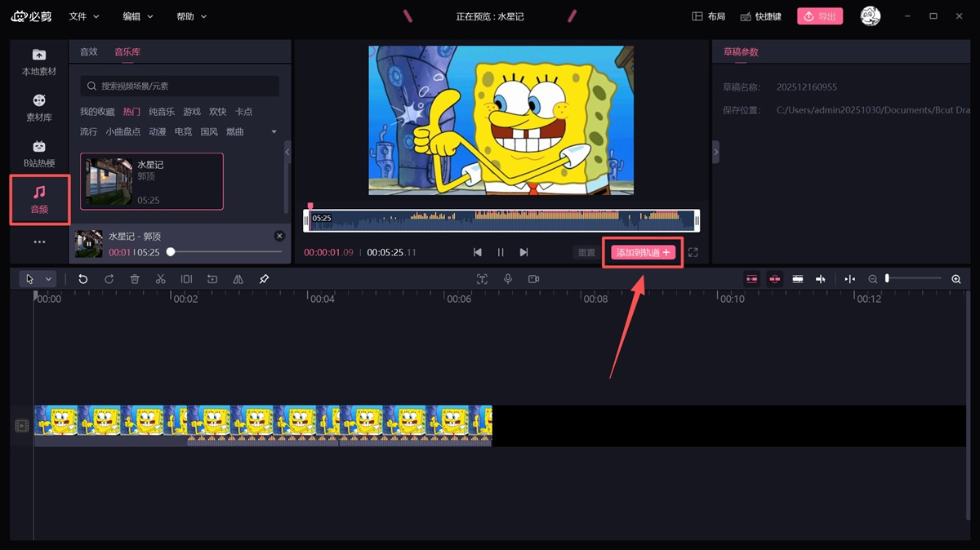Viewport: 980px width, 550px height.
Task: Click the 添加到轨道 add to track button
Action: click(643, 253)
